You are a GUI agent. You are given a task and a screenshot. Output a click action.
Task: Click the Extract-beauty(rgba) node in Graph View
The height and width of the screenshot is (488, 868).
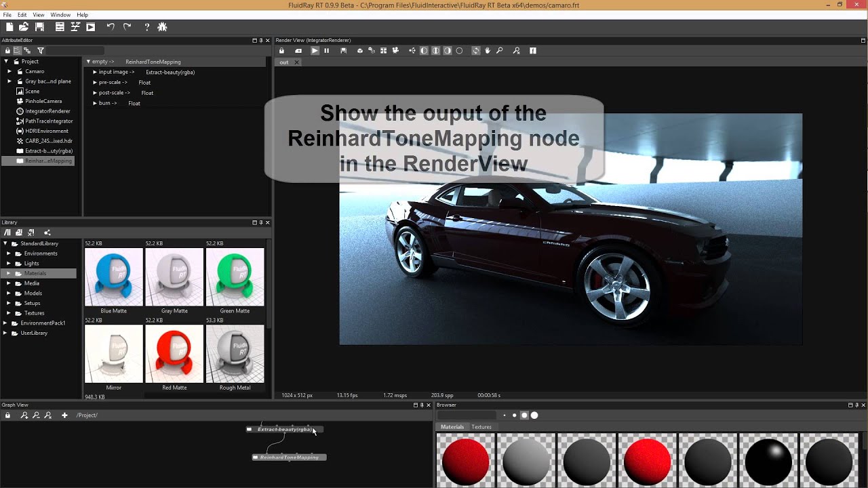285,429
